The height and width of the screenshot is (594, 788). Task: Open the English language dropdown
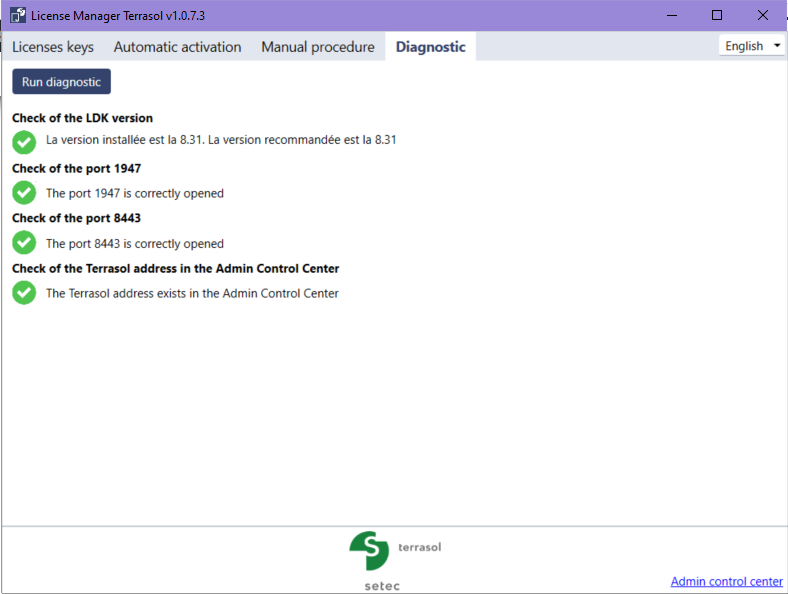pyautogui.click(x=752, y=46)
